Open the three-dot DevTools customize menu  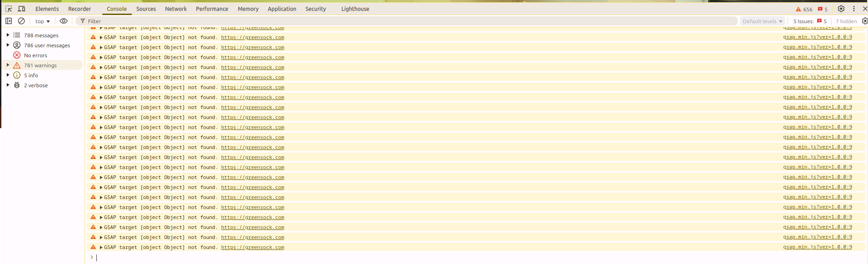point(853,9)
